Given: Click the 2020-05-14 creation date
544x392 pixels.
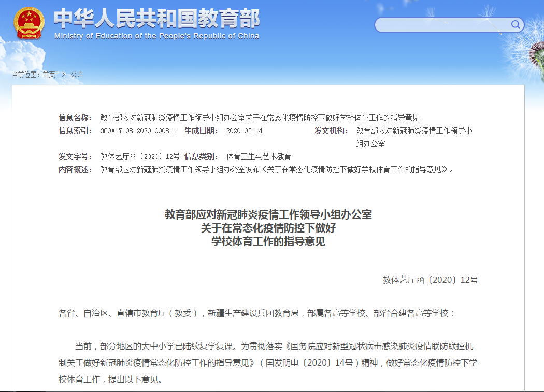Looking at the screenshot, I should pos(245,131).
